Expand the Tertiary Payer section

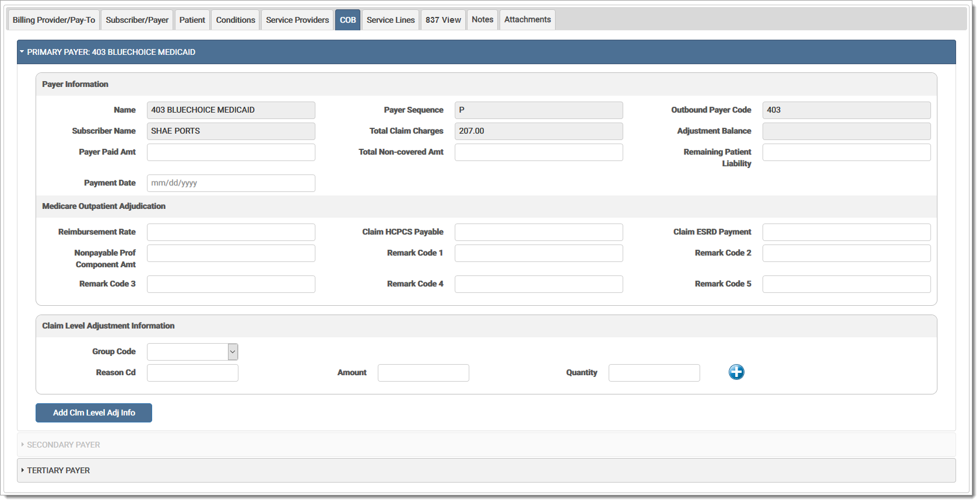click(x=58, y=470)
